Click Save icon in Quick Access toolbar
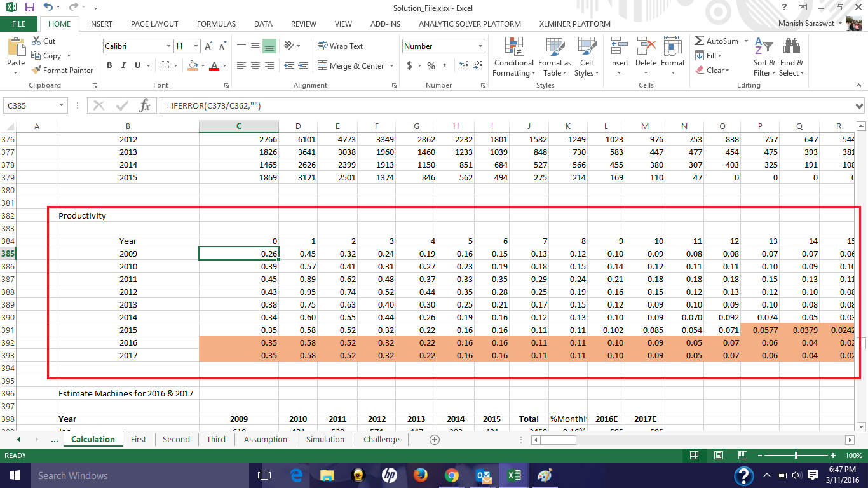Image resolution: width=868 pixels, height=488 pixels. pyautogui.click(x=29, y=7)
